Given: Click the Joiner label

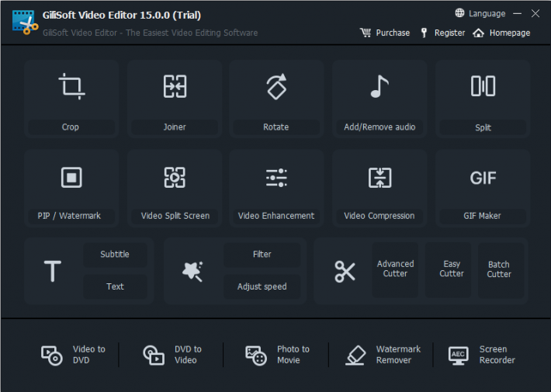Looking at the screenshot, I should [x=175, y=127].
